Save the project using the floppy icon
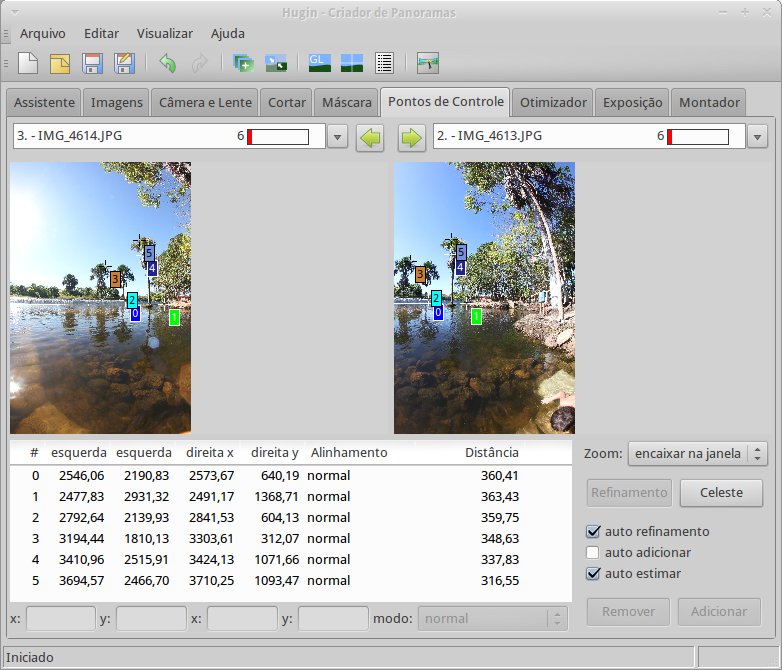Viewport: 782px width, 670px height. point(92,64)
